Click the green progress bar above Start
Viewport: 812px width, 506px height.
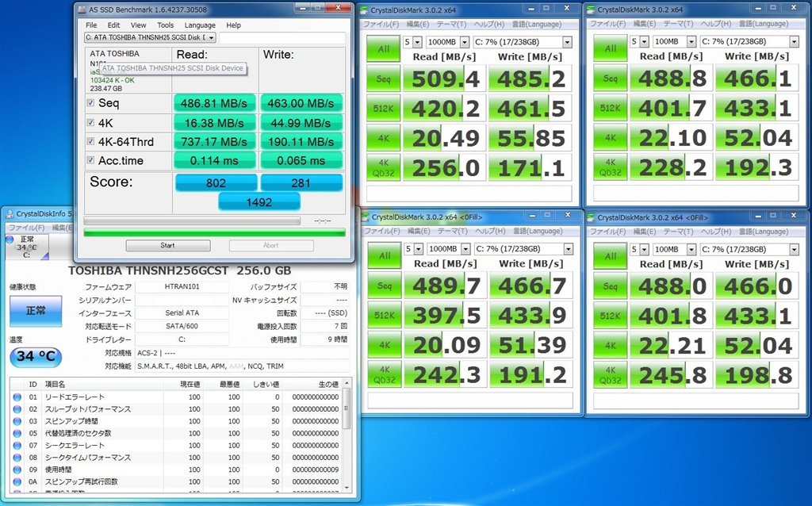tap(214, 232)
